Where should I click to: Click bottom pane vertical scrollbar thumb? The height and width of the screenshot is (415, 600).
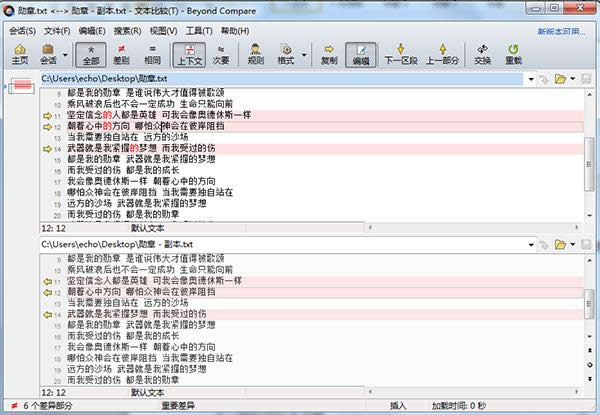589,304
